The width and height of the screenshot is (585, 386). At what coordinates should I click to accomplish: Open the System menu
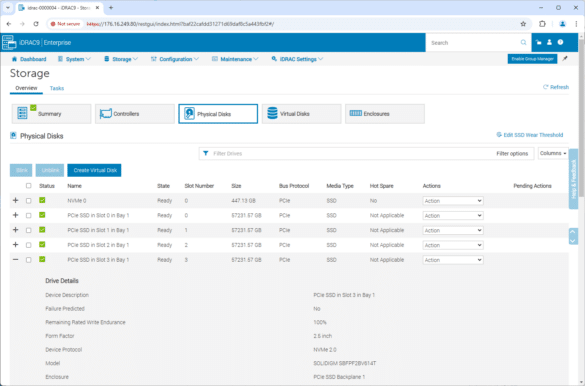74,59
